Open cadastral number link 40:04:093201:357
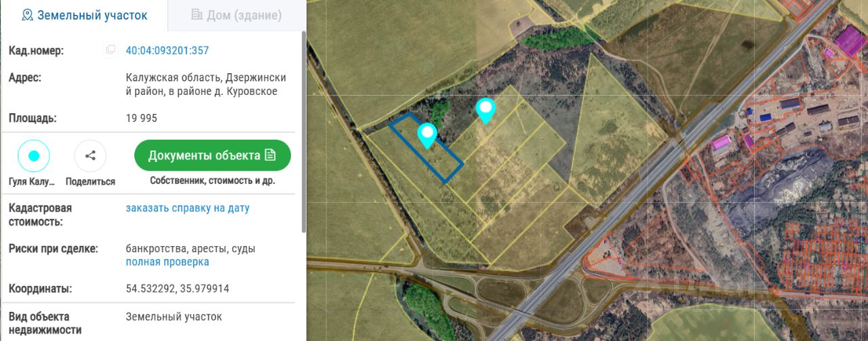The height and width of the screenshot is (341, 868). point(167,50)
